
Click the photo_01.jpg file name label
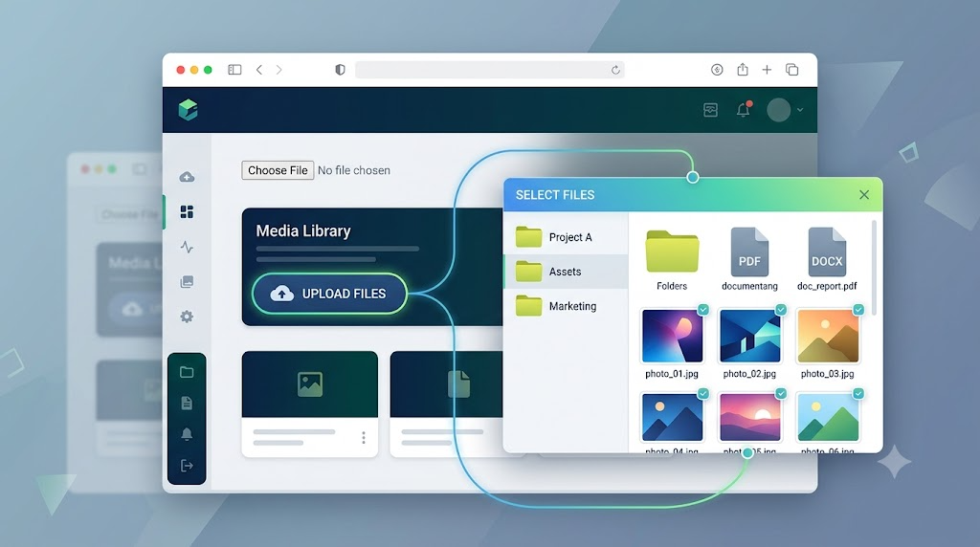pos(672,373)
